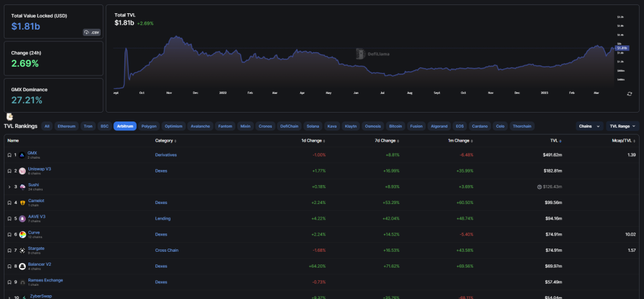The height and width of the screenshot is (299, 644).
Task: Click Curve's Mcap/TVL value 10.02
Action: pyautogui.click(x=631, y=234)
